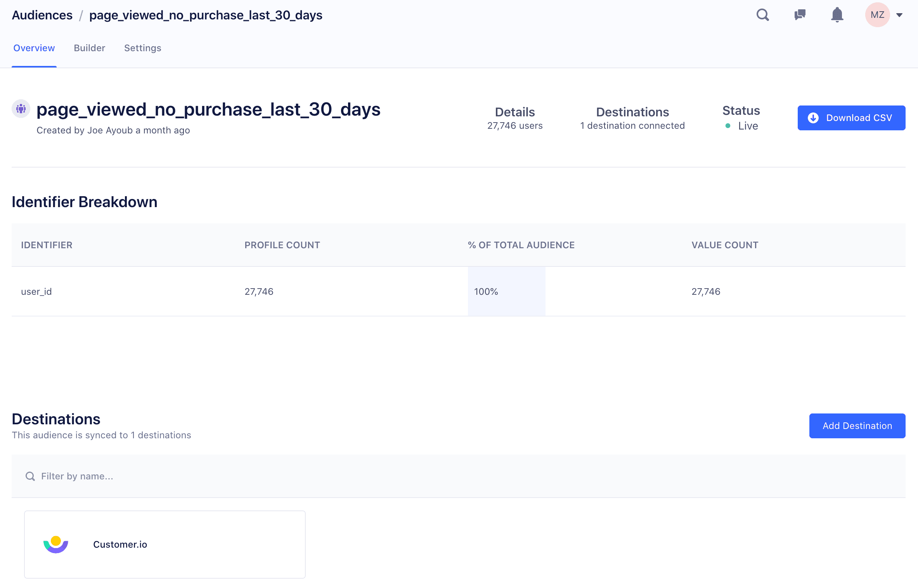This screenshot has width=918, height=588.
Task: Click the download arrow icon in Download CSV
Action: 814,118
